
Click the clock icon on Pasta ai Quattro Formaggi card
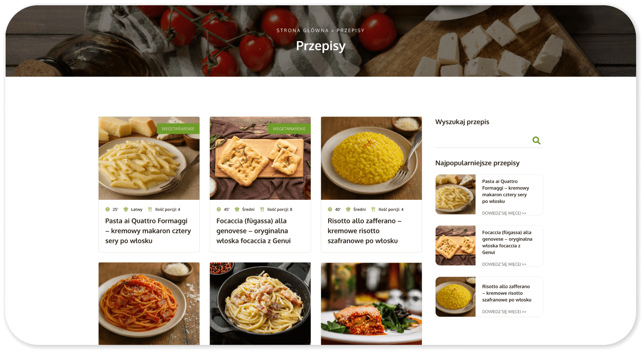pos(107,209)
